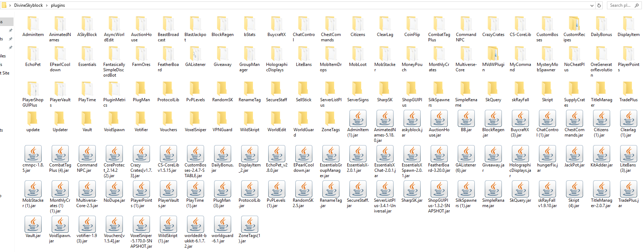Select the RandomSK 2.5.jar file
The height and width of the screenshot is (252, 644).
[x=304, y=194]
